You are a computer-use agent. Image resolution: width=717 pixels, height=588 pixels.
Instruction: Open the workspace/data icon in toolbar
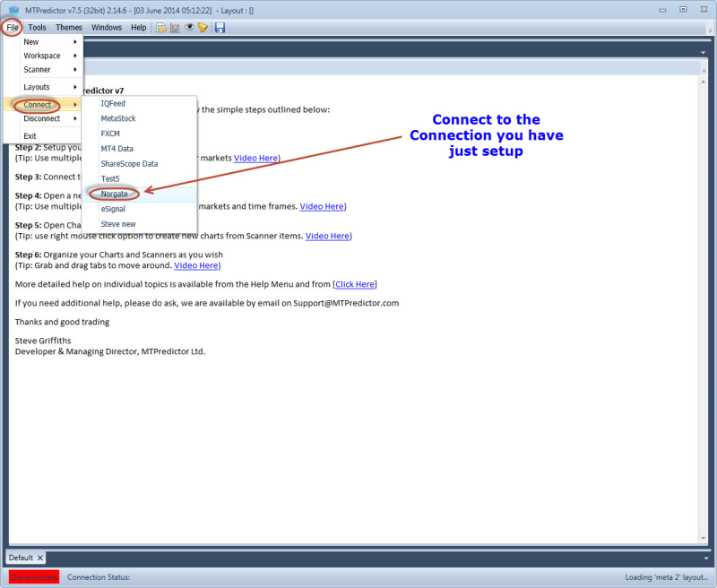pyautogui.click(x=161, y=28)
